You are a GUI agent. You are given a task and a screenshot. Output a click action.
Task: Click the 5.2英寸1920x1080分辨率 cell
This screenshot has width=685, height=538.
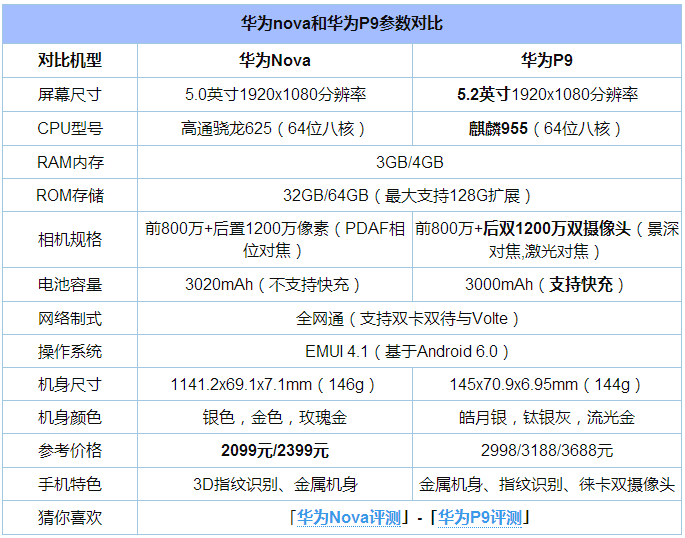(547, 95)
